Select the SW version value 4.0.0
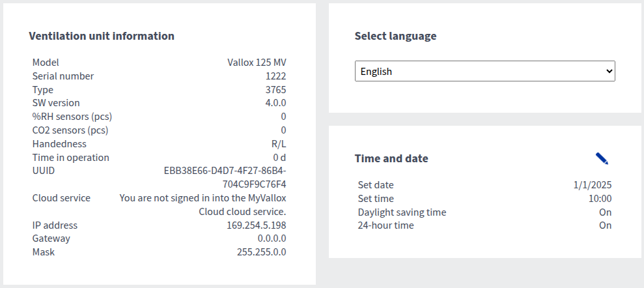Image resolution: width=644 pixels, height=288 pixels. (275, 103)
